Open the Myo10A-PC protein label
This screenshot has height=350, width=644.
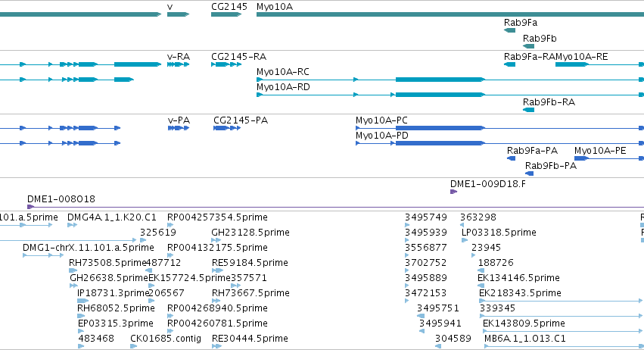click(381, 120)
